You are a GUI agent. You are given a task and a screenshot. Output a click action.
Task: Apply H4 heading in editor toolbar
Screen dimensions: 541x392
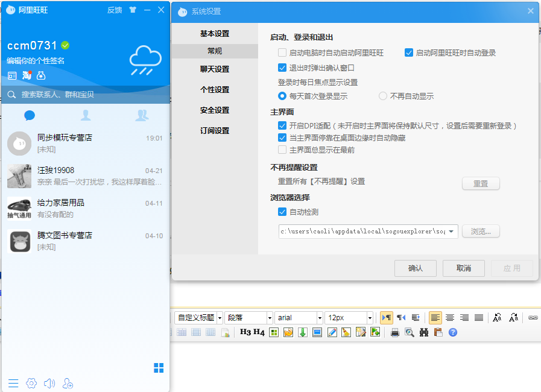(x=259, y=332)
